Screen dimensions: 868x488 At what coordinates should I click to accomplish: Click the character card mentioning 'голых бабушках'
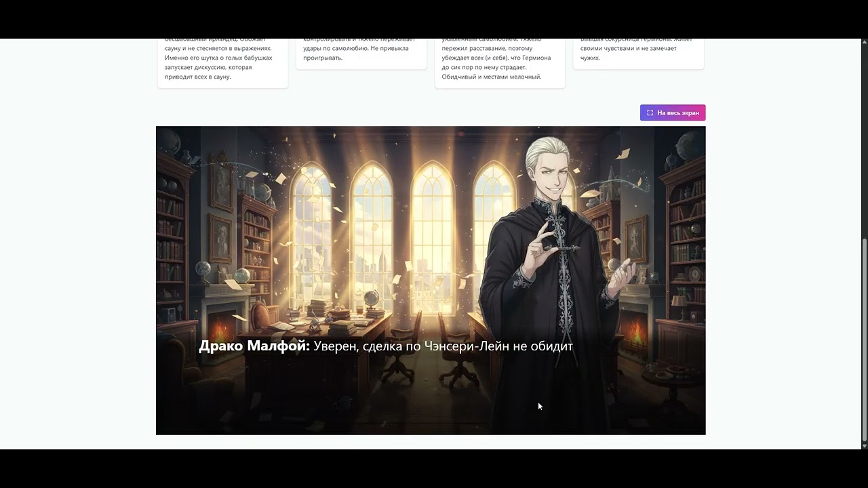tap(223, 63)
